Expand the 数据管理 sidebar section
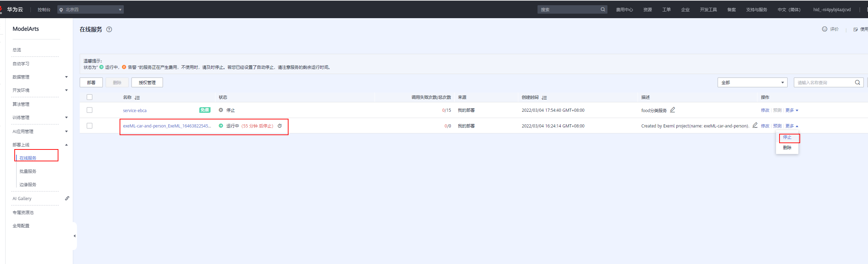 pyautogui.click(x=66, y=77)
